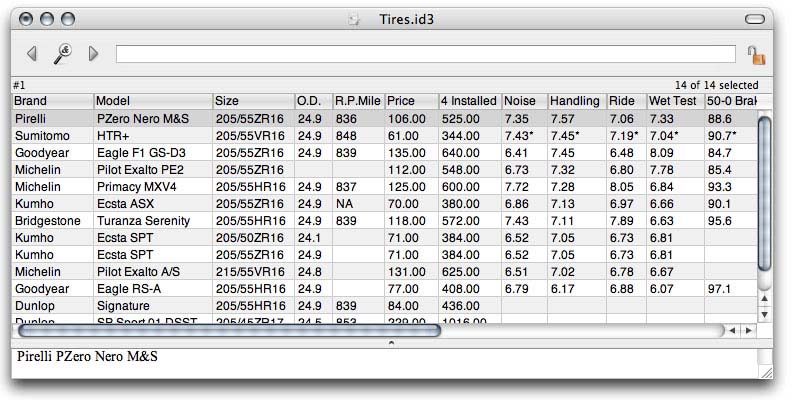Click the Turanza Serenity model cell
The width and height of the screenshot is (791, 400).
click(x=153, y=221)
